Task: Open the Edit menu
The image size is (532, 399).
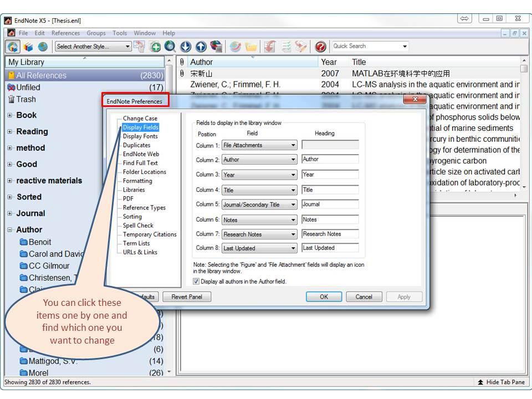Action: 39,33
